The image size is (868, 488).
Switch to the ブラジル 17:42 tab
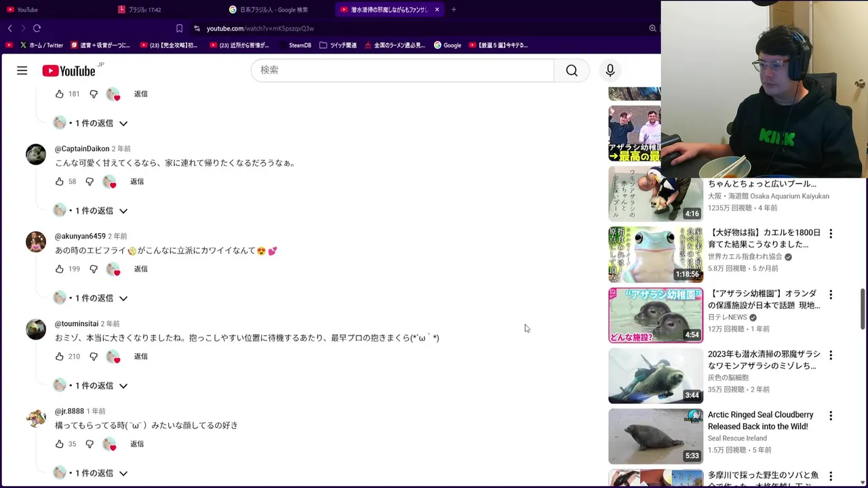pos(166,9)
